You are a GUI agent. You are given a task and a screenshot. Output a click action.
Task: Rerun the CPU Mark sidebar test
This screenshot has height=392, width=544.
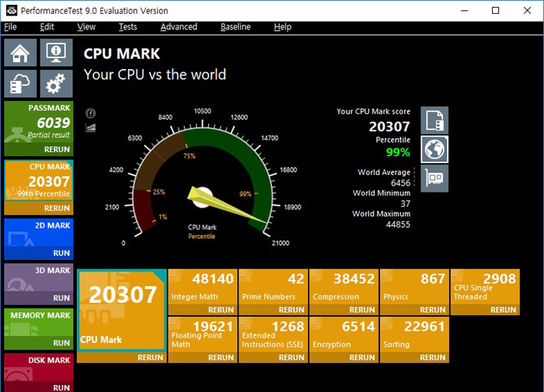coord(39,208)
